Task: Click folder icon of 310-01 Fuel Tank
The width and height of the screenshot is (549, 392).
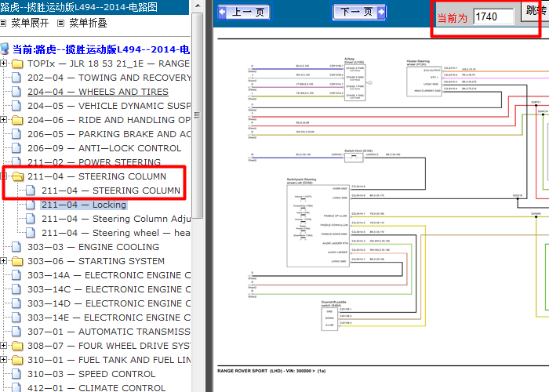Action: (x=17, y=360)
